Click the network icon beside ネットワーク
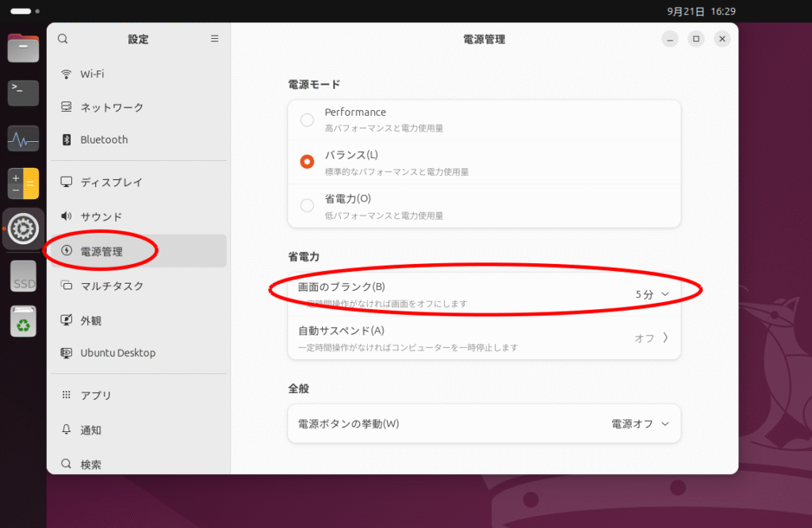The image size is (812, 528). (67, 107)
